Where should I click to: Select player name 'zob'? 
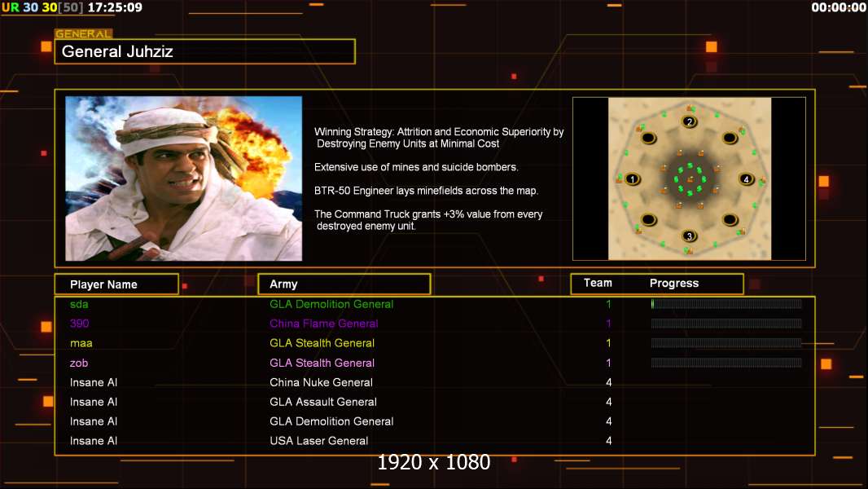[x=79, y=363]
